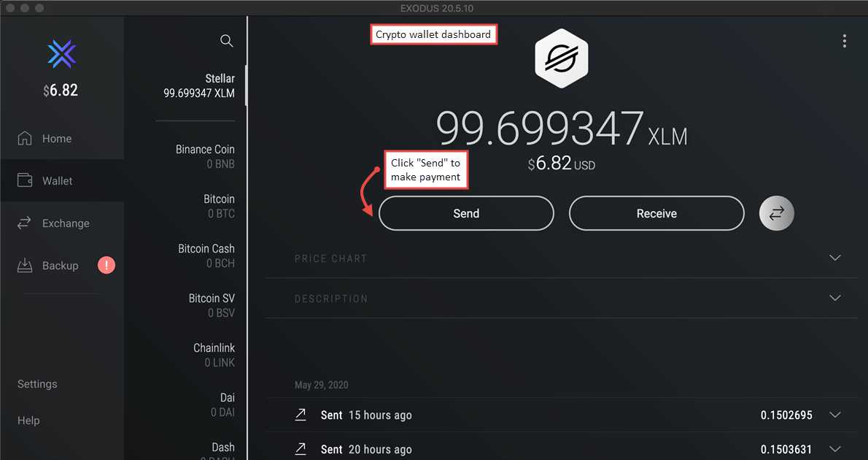Image resolution: width=868 pixels, height=460 pixels.
Task: Click the Send button
Action: coord(466,213)
